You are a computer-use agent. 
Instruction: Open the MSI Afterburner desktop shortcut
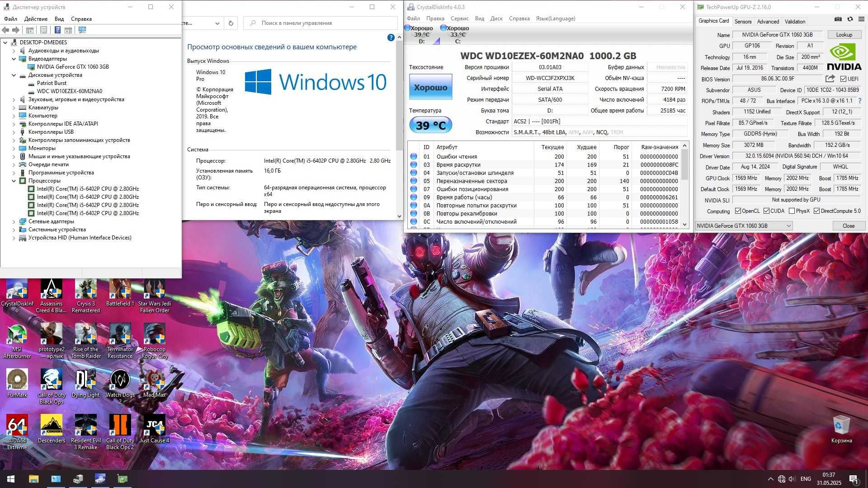[17, 341]
